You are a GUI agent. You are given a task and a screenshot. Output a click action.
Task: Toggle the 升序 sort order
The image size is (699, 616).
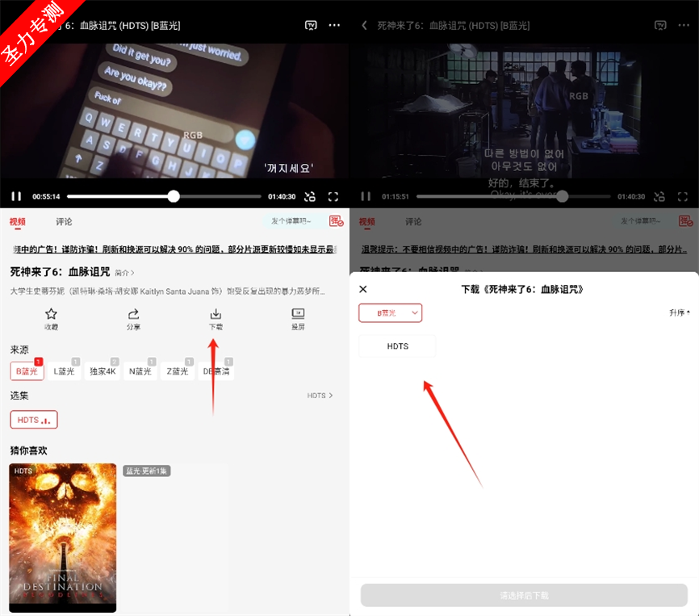click(x=680, y=313)
